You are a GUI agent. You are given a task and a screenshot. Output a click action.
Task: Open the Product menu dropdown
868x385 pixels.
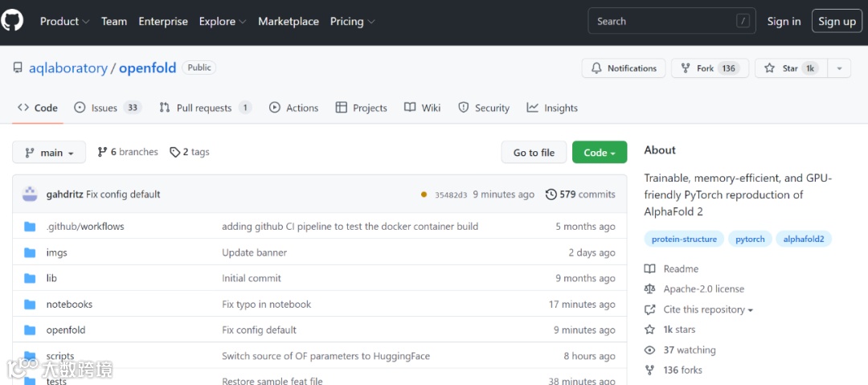(64, 22)
